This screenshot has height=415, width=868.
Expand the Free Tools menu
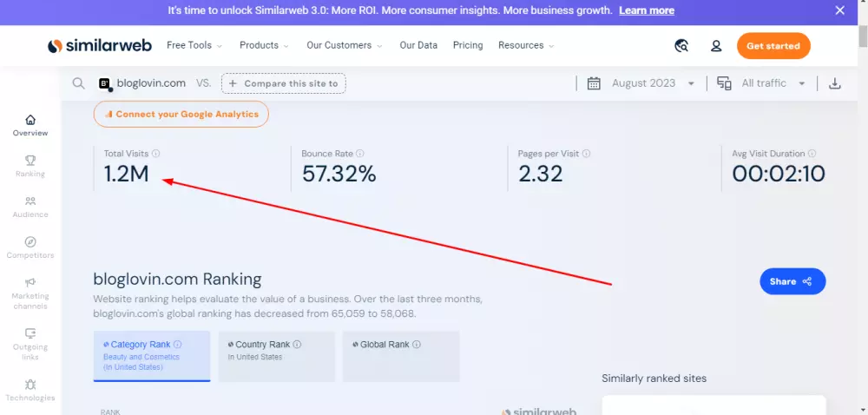[x=194, y=45]
